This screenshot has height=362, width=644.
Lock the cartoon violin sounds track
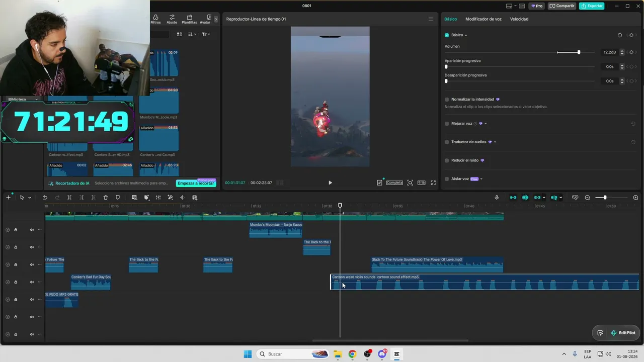pyautogui.click(x=16, y=282)
